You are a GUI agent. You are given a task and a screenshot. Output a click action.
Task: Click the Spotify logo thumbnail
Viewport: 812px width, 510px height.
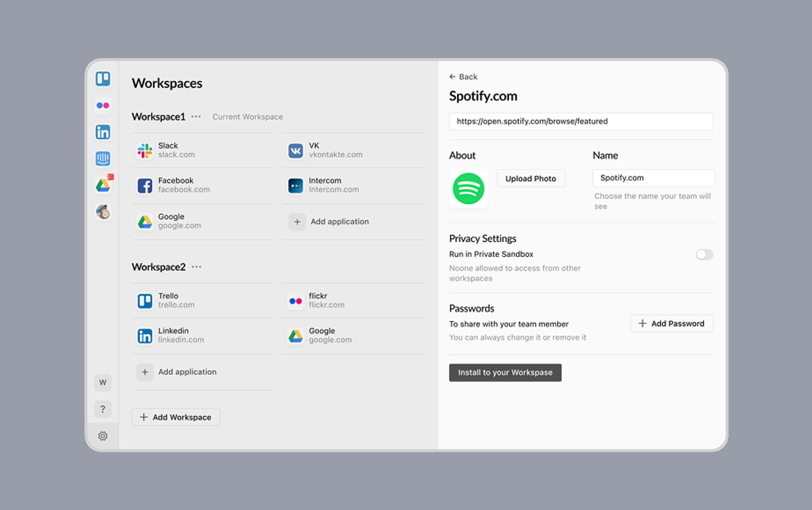tap(468, 189)
